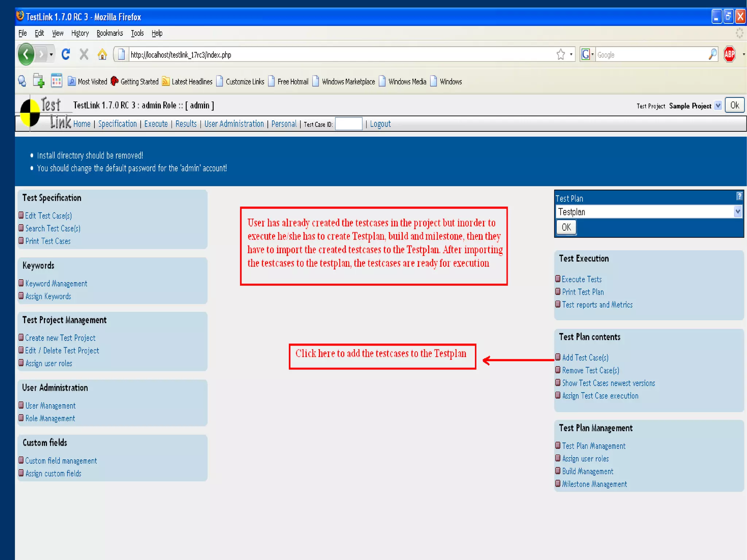The width and height of the screenshot is (747, 560).
Task: Open the Latest Headlines feed bookmark
Action: click(187, 81)
